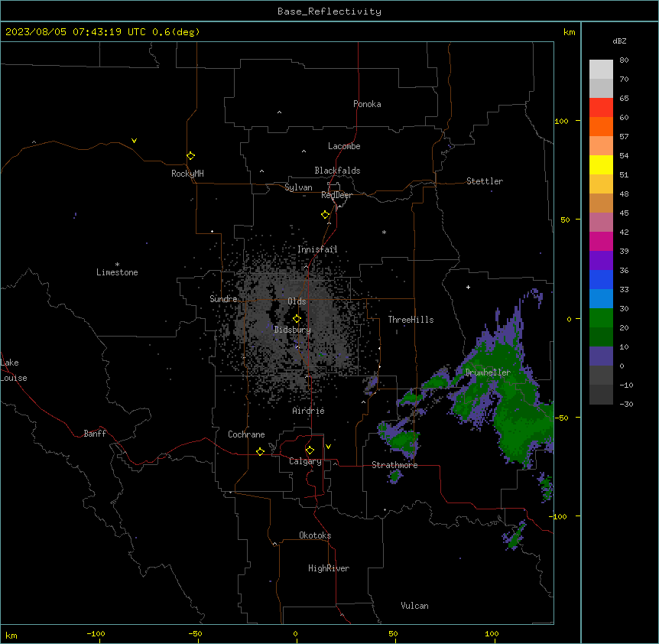
Task: Select the Blackfalds label on the map
Action: click(x=337, y=171)
